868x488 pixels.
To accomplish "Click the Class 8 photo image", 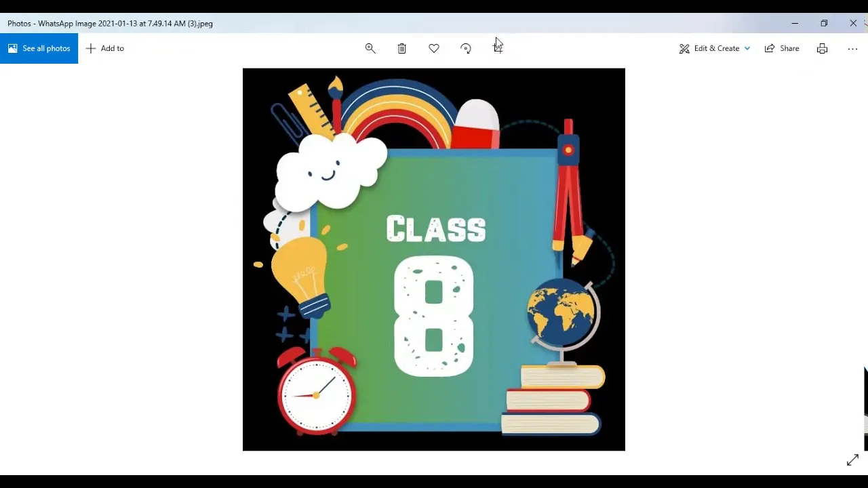I will [434, 259].
